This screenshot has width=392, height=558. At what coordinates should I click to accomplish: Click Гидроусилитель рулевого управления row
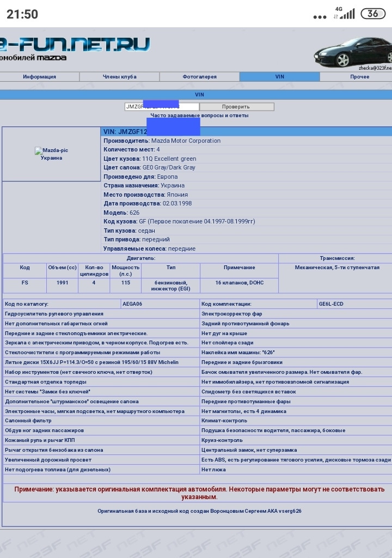(x=101, y=314)
